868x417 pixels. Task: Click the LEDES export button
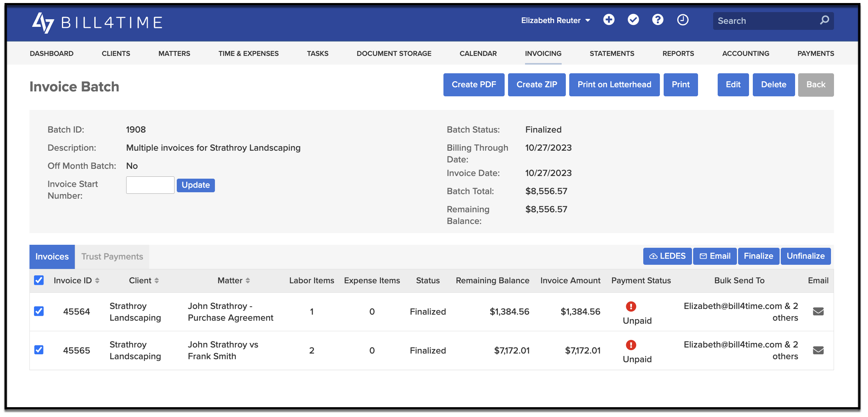point(667,256)
